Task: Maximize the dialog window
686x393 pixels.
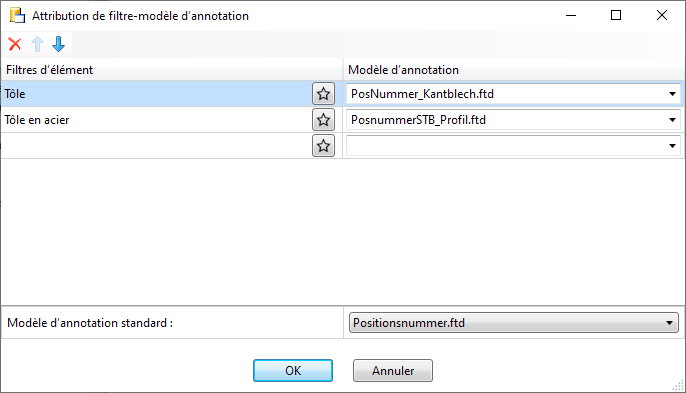Action: (x=616, y=15)
